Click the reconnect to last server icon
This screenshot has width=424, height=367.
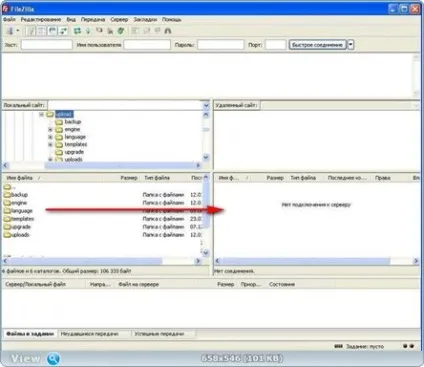tap(121, 31)
